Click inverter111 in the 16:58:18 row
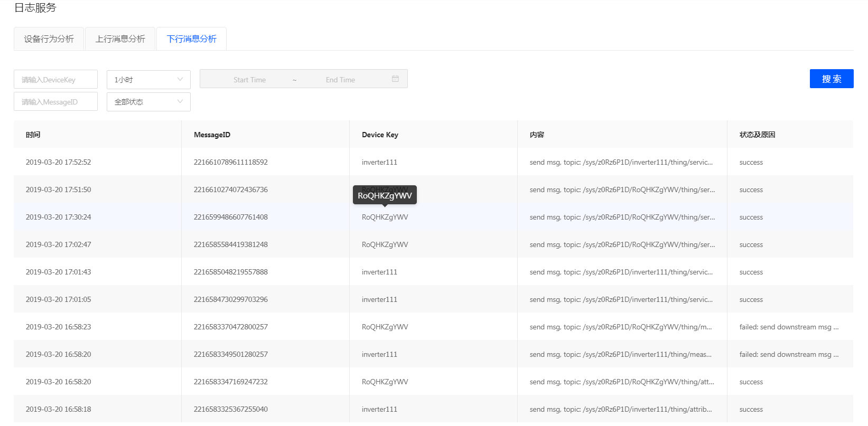Image resolution: width=868 pixels, height=426 pixels. click(379, 409)
